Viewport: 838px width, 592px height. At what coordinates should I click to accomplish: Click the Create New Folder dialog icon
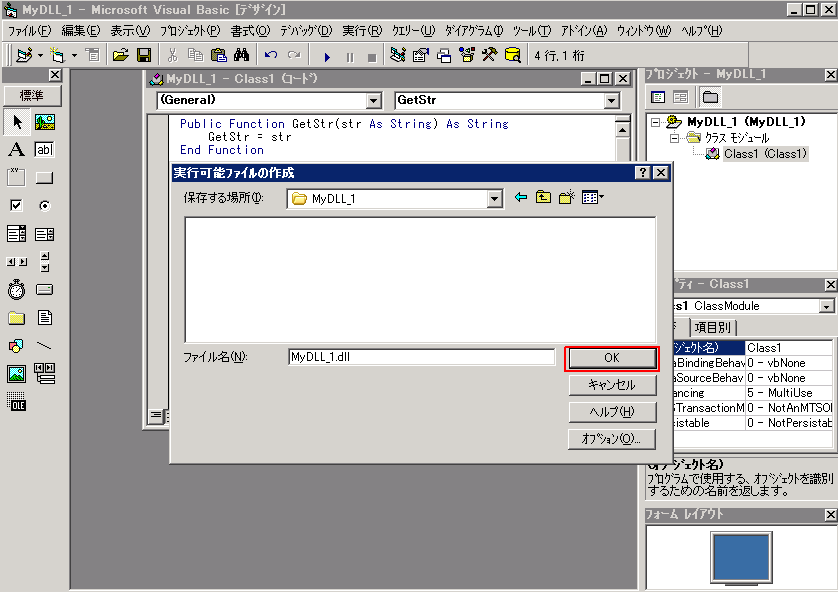coord(566,197)
